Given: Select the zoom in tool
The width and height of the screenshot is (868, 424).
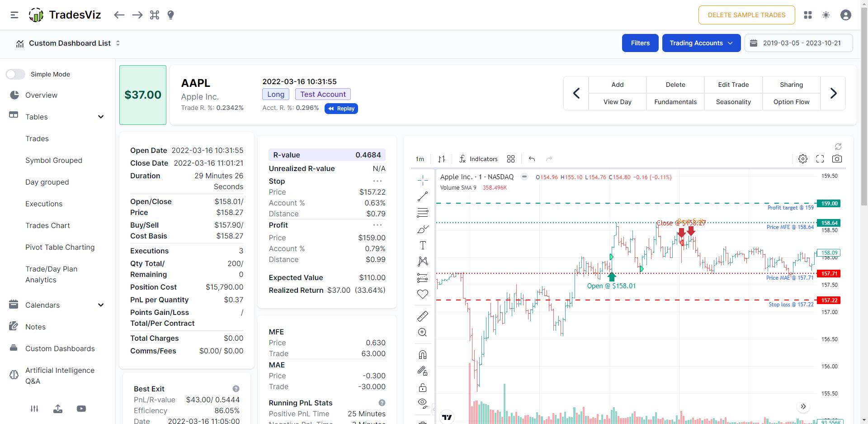Looking at the screenshot, I should (423, 332).
